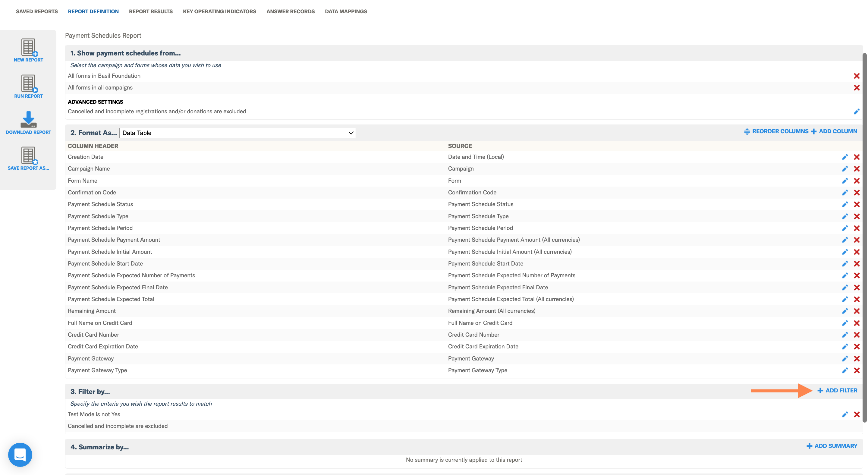Switch to the Data Mappings tab

tap(346, 11)
